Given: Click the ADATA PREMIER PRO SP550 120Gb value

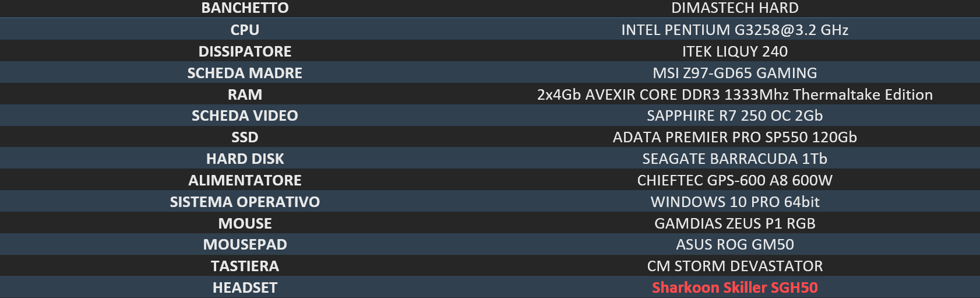Looking at the screenshot, I should click(735, 137).
